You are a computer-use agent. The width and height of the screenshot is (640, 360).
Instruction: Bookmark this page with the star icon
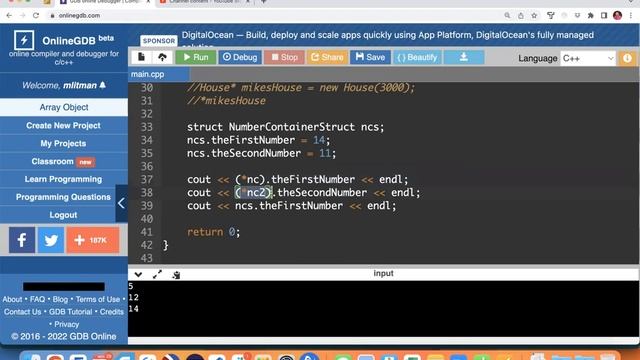point(534,16)
